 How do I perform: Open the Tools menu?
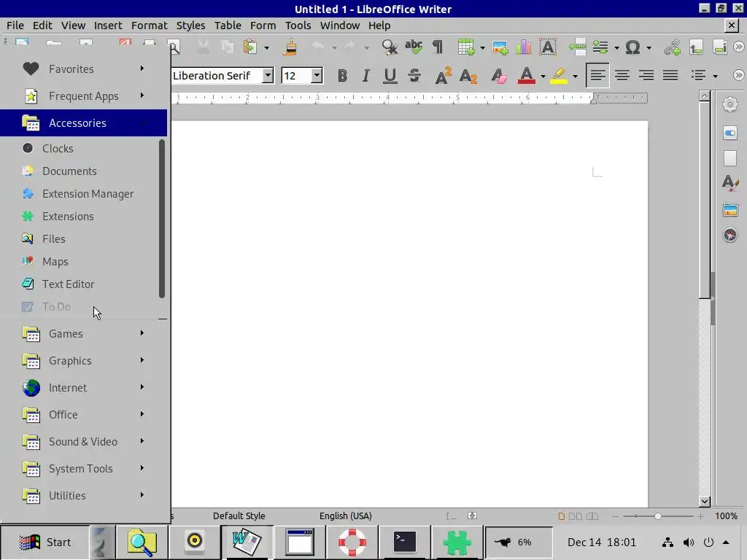pyautogui.click(x=298, y=26)
